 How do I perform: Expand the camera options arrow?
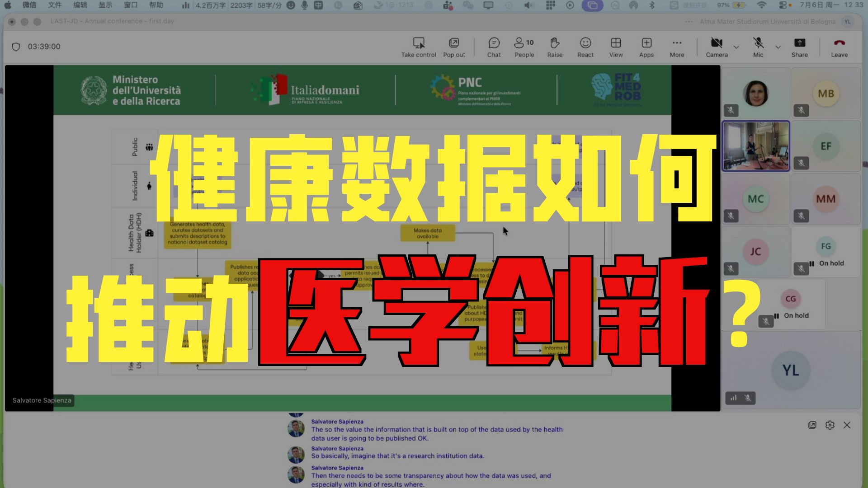(736, 47)
